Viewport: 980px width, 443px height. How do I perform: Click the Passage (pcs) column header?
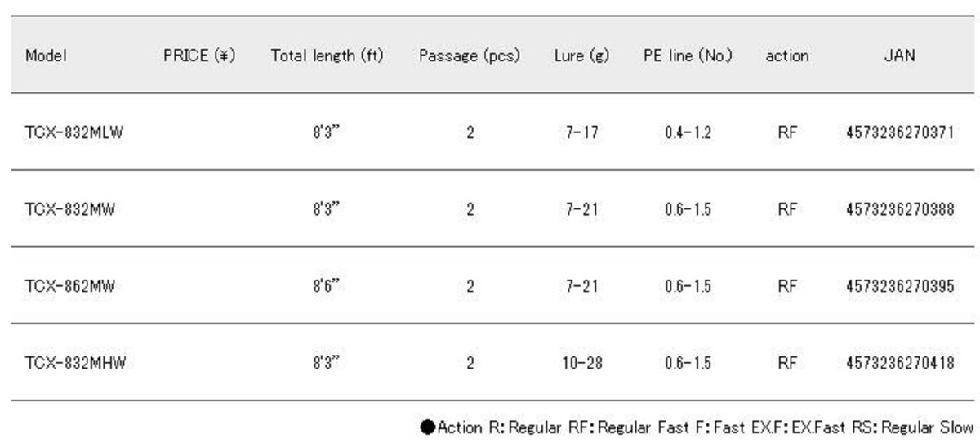tap(470, 56)
